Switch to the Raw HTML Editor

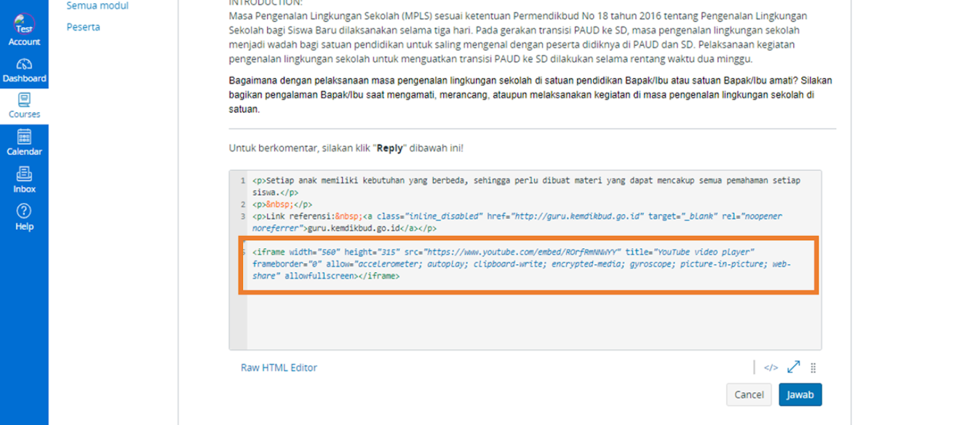(278, 368)
